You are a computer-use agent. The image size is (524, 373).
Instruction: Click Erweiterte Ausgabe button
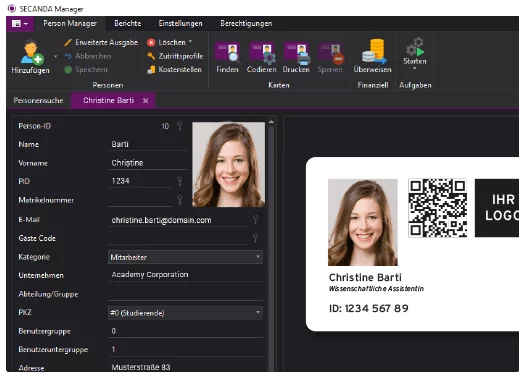pyautogui.click(x=101, y=42)
